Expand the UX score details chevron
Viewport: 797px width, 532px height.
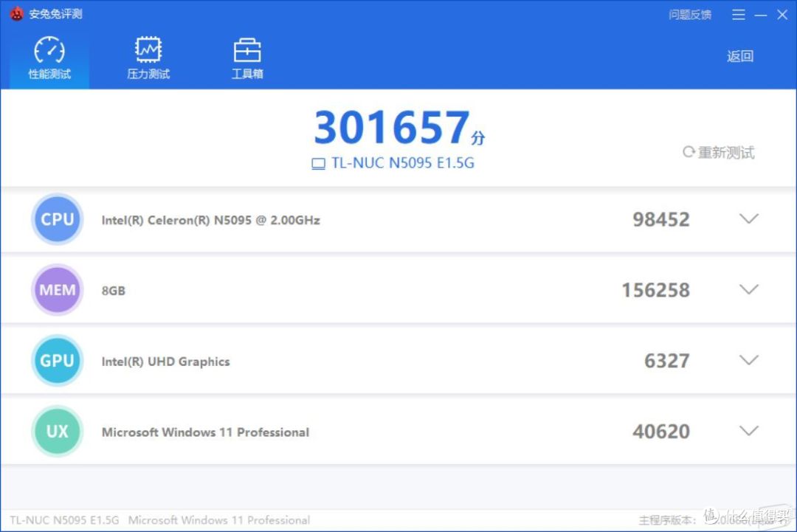click(x=749, y=431)
